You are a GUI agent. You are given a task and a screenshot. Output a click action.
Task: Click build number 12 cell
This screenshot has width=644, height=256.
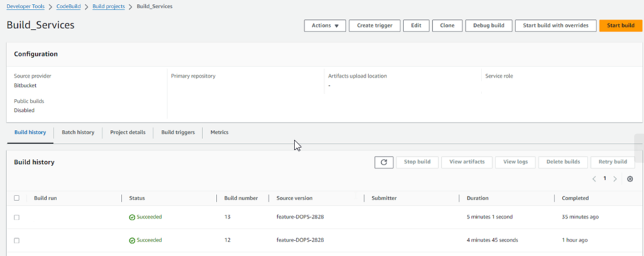point(227,240)
